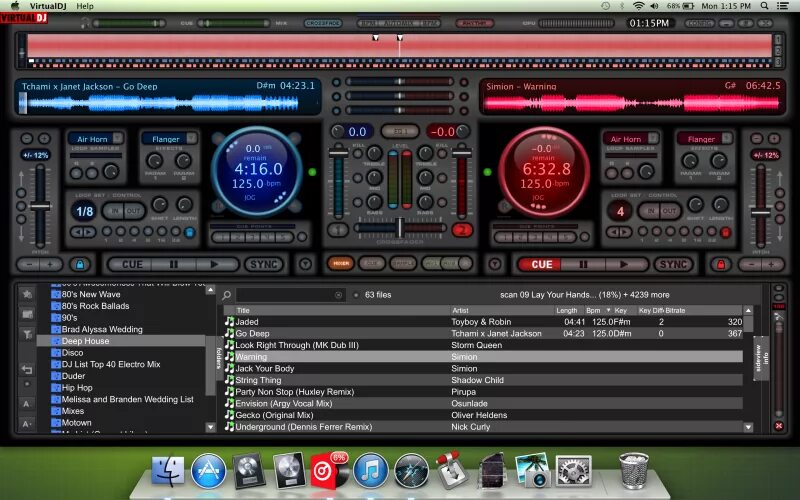Play the right deck track
The image size is (800, 500).
click(x=624, y=264)
